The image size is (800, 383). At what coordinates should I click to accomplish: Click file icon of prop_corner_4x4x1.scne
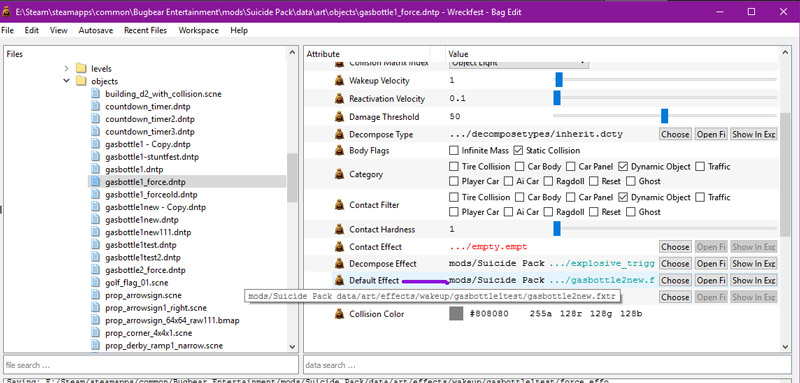click(x=95, y=333)
